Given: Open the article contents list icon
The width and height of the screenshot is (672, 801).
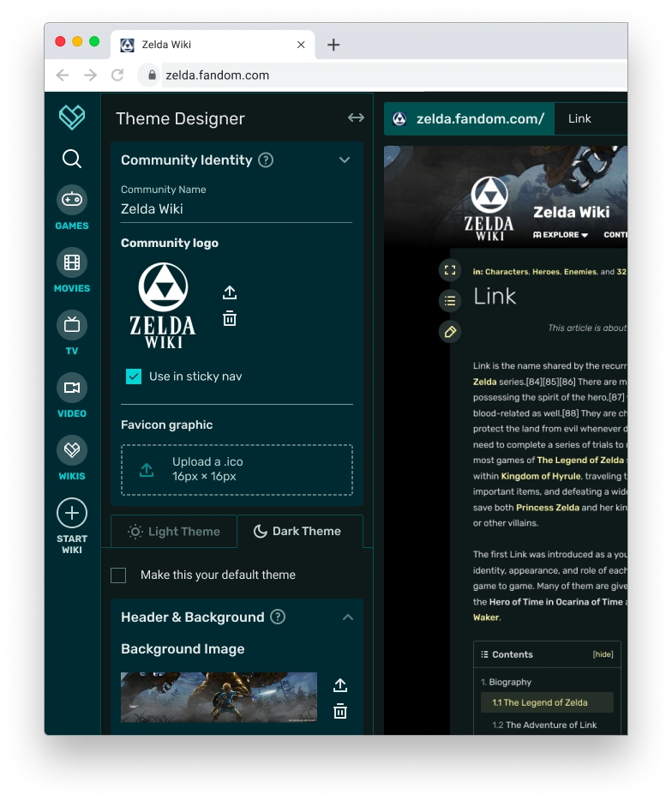Looking at the screenshot, I should point(450,301).
